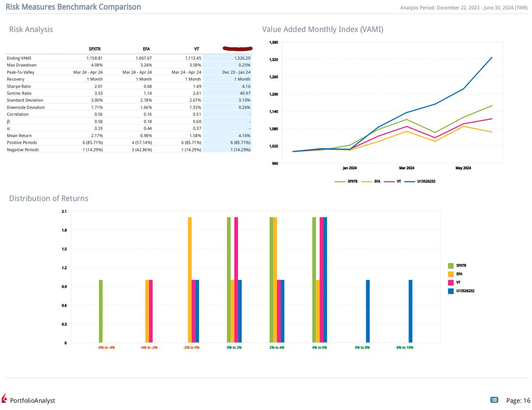This screenshot has height=410, width=532.
Task: Click the Negative Periods row label
Action: (23, 150)
